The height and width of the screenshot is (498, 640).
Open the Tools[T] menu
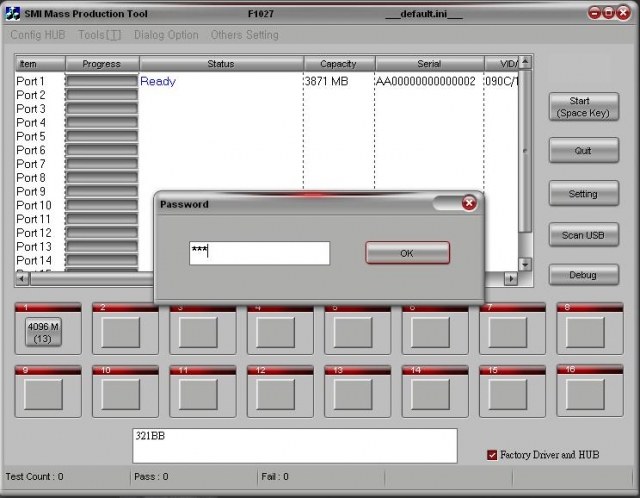pyautogui.click(x=100, y=35)
